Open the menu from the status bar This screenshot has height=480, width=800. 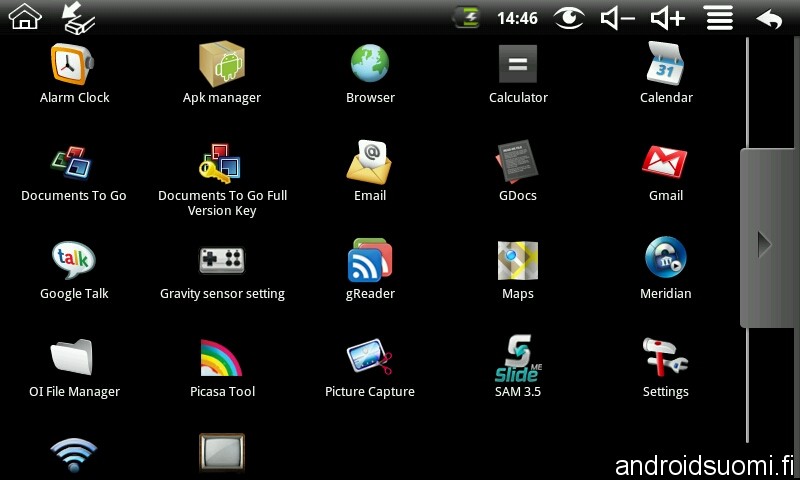coord(719,18)
